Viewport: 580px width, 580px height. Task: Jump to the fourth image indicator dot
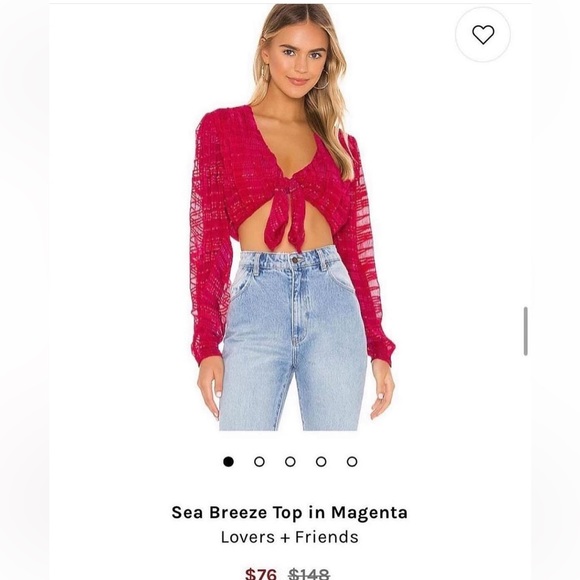[x=321, y=462]
